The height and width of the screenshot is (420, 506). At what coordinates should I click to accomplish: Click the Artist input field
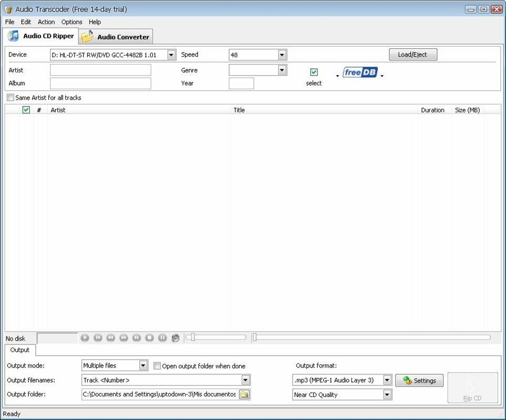100,70
